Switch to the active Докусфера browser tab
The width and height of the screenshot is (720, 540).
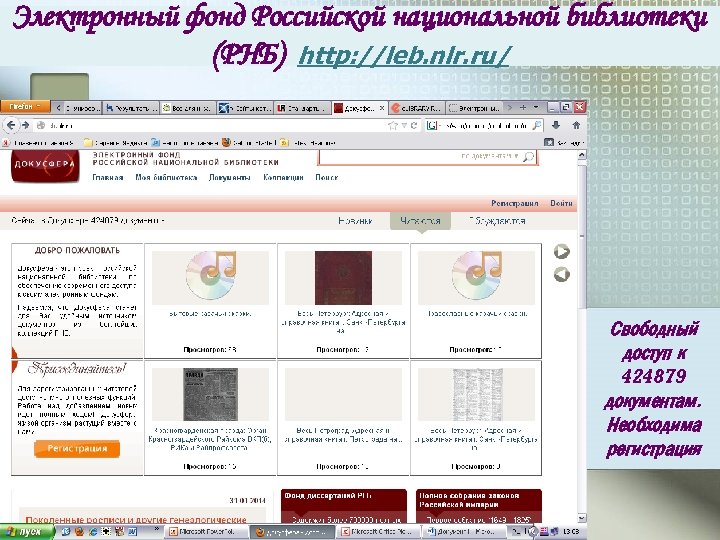[x=360, y=108]
